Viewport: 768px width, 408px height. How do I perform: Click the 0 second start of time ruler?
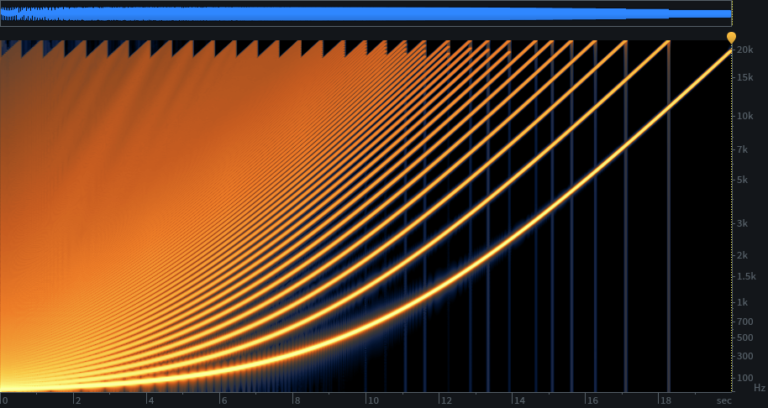4,400
